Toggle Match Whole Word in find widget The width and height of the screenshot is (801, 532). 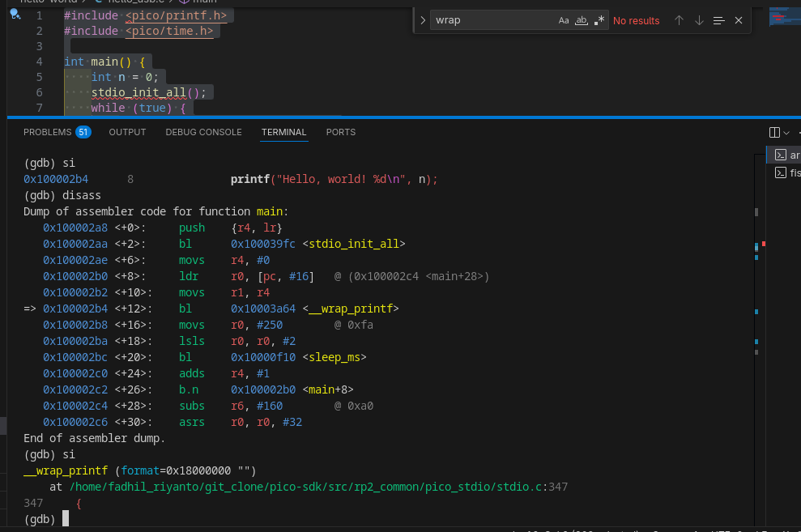coord(581,20)
